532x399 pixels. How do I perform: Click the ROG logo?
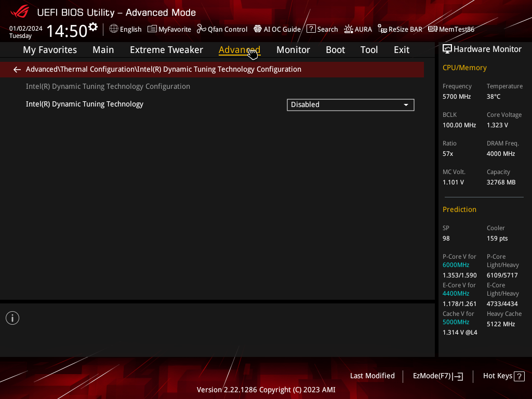[20, 12]
